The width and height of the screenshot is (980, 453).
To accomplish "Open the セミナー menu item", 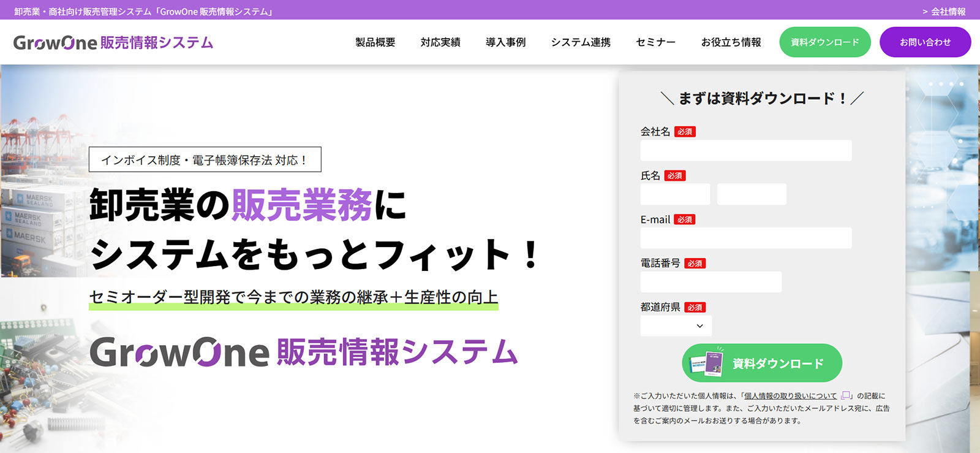I will click(x=656, y=42).
